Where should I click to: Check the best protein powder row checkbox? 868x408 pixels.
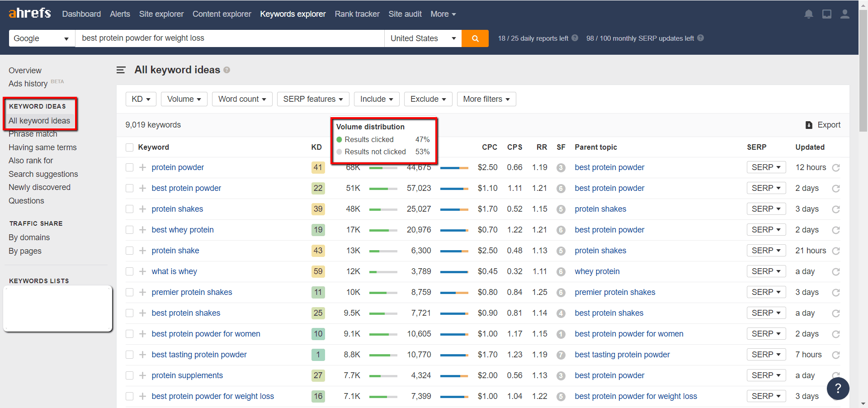[130, 188]
